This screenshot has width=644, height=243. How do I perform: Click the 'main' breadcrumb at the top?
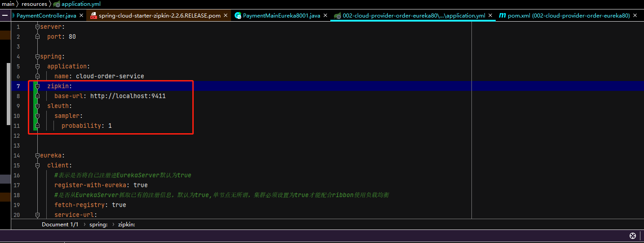point(8,4)
